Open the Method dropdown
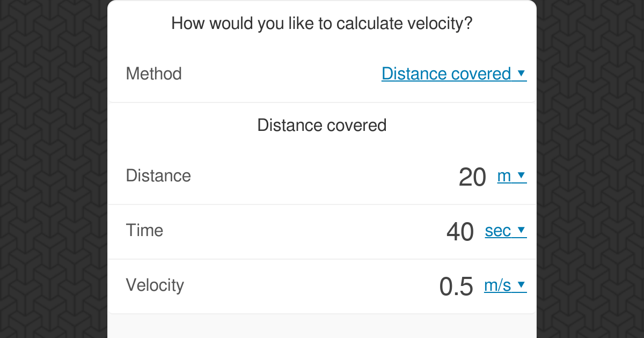 (x=454, y=74)
